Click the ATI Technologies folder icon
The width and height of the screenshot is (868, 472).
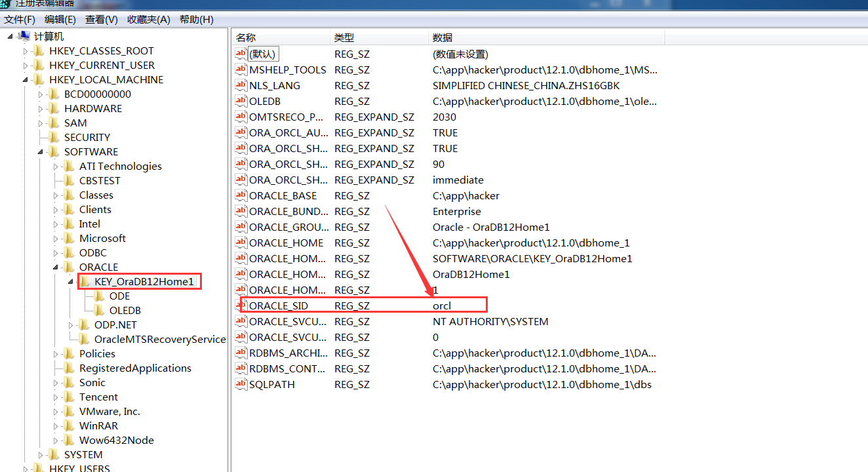coord(69,166)
